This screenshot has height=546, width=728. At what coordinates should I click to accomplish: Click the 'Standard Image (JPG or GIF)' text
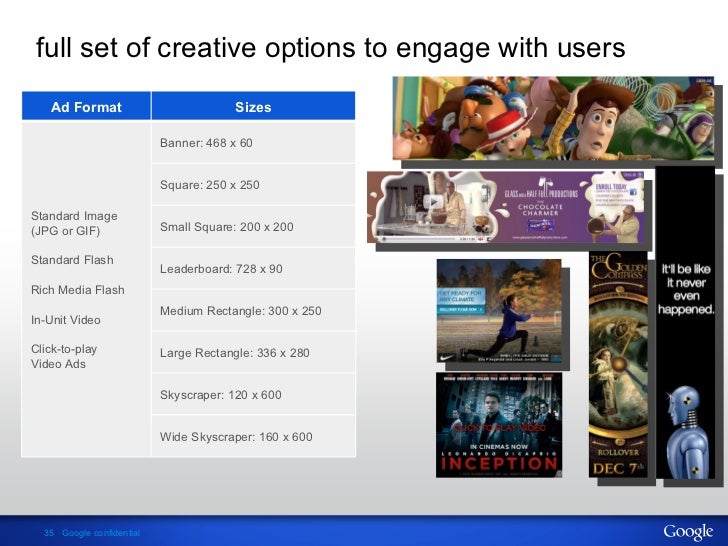coord(74,223)
